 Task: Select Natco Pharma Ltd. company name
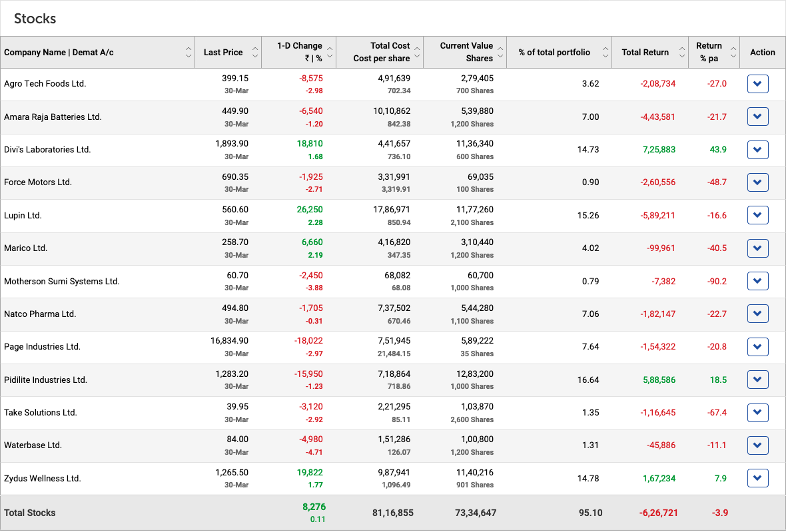click(40, 314)
